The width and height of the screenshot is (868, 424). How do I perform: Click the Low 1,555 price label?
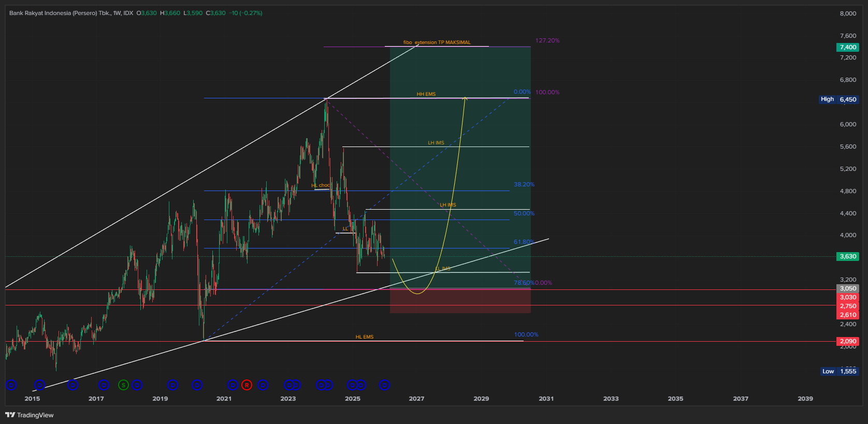pos(840,371)
